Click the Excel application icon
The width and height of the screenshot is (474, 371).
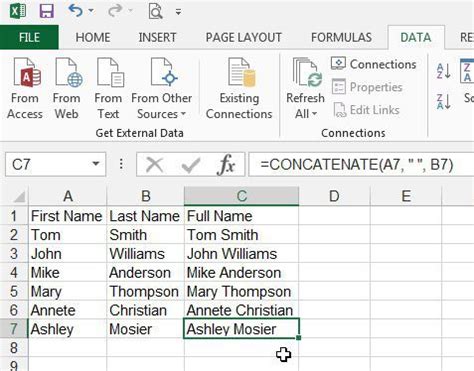pyautogui.click(x=18, y=11)
